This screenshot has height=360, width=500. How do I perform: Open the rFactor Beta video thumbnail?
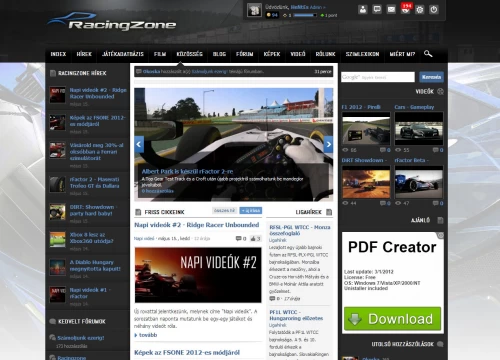pyautogui.click(x=419, y=182)
